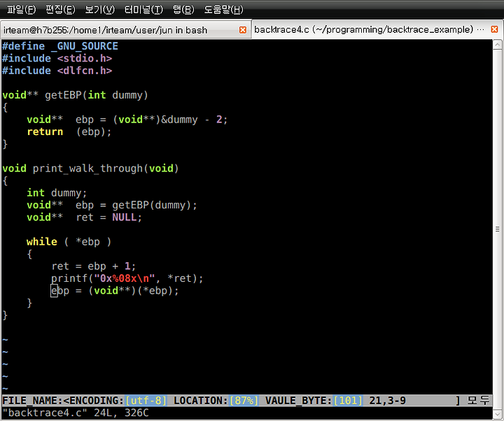
Task: Click the scrollbar up arrow
Action: (497, 45)
